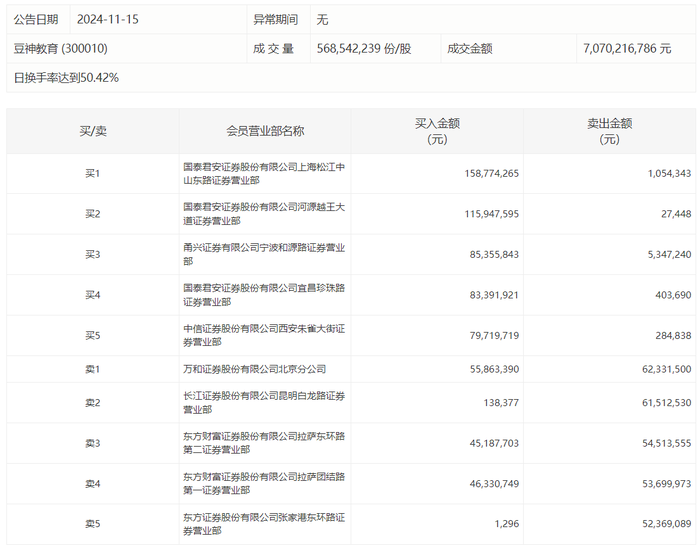Viewport: 700px width, 548px height.
Task: Click 甬兴证券 宁波和源路 branch name
Action: 264,254
